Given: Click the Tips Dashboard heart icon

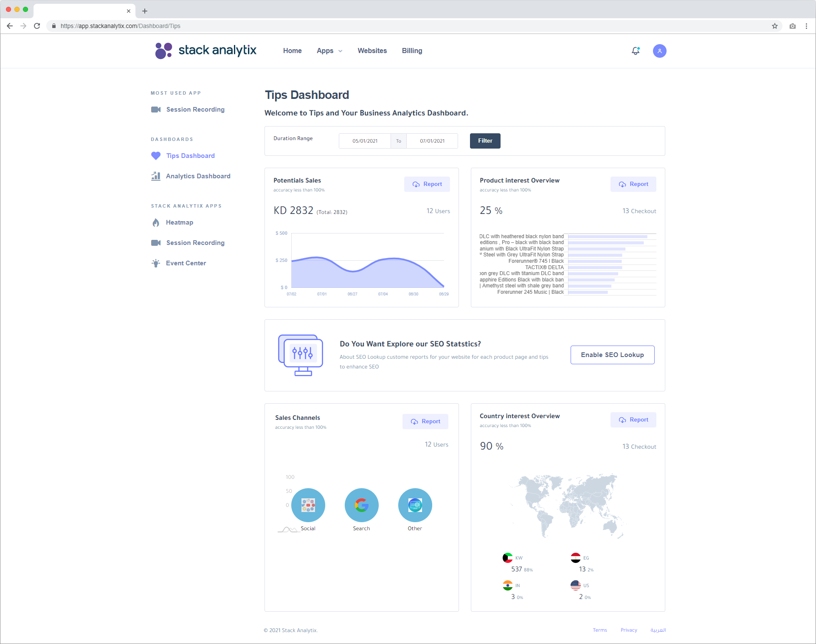Looking at the screenshot, I should pos(156,156).
